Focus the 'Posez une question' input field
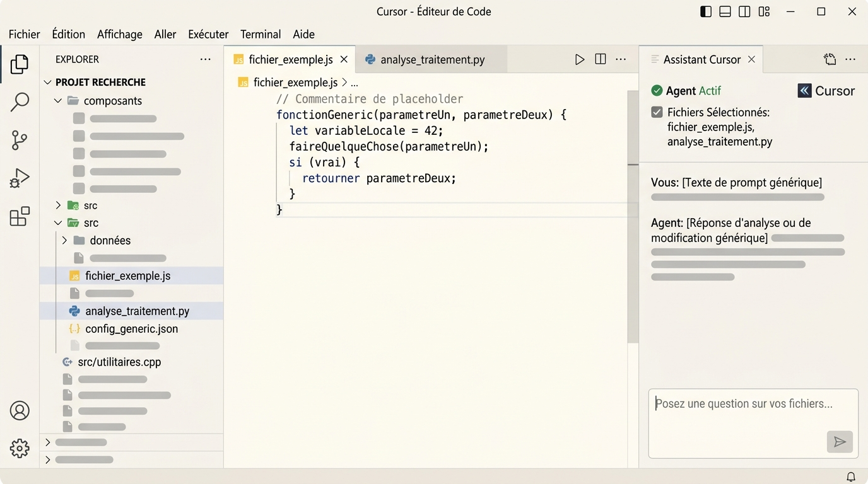The width and height of the screenshot is (868, 484). pyautogui.click(x=753, y=423)
